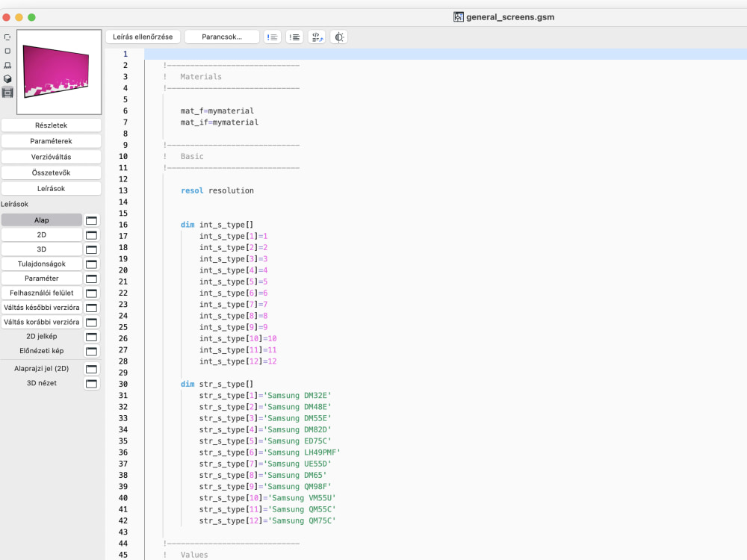Open the Parancsok... commands button

coord(222,37)
